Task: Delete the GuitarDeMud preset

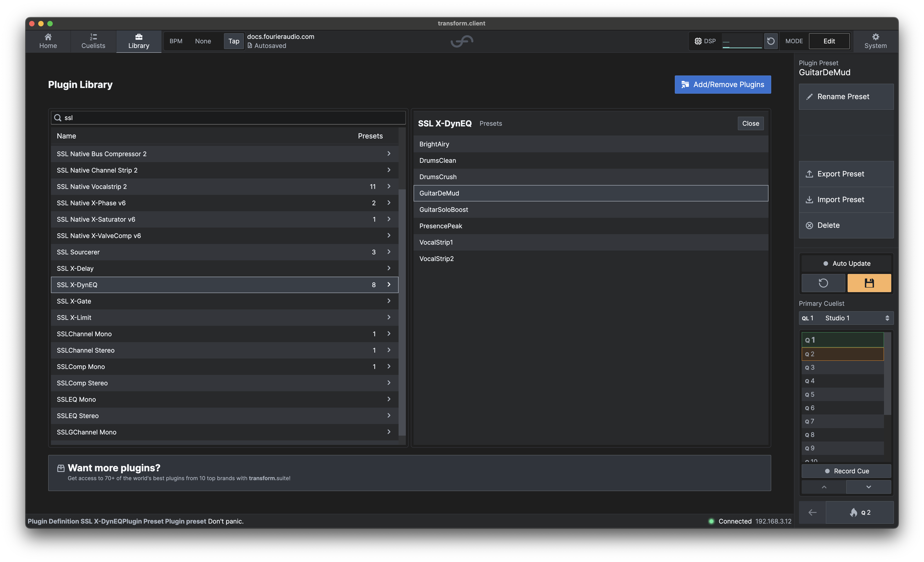Action: click(x=846, y=225)
